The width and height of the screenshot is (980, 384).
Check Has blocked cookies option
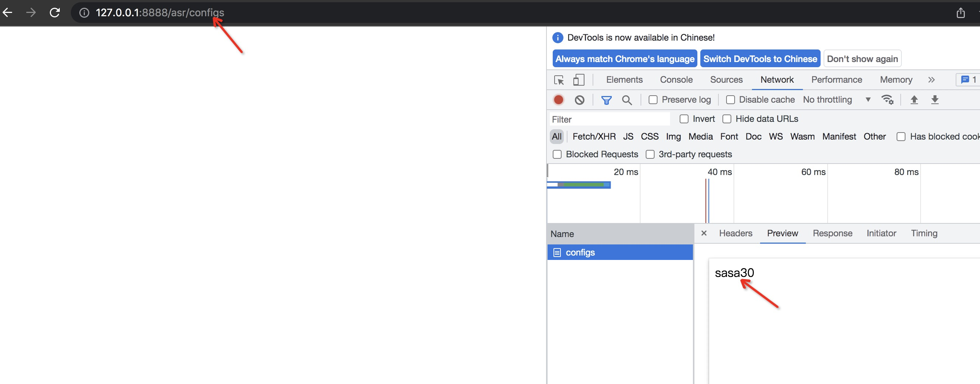pyautogui.click(x=901, y=137)
